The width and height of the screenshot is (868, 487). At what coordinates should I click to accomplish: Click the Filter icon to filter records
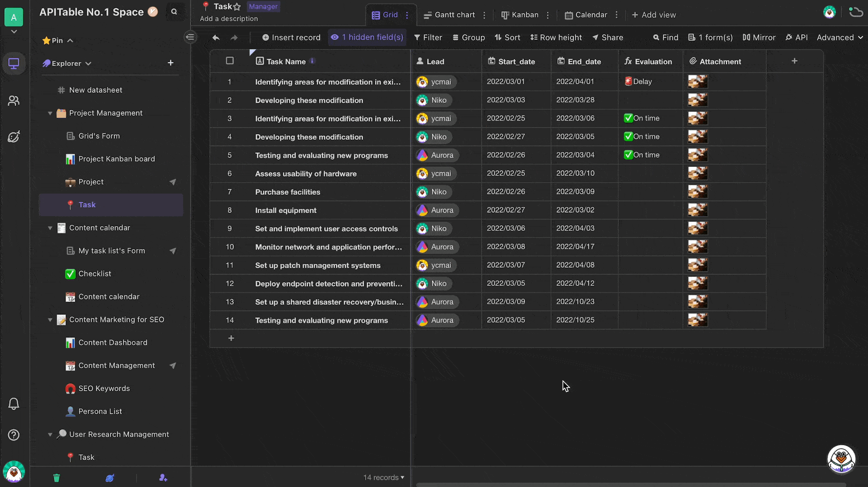coord(428,38)
